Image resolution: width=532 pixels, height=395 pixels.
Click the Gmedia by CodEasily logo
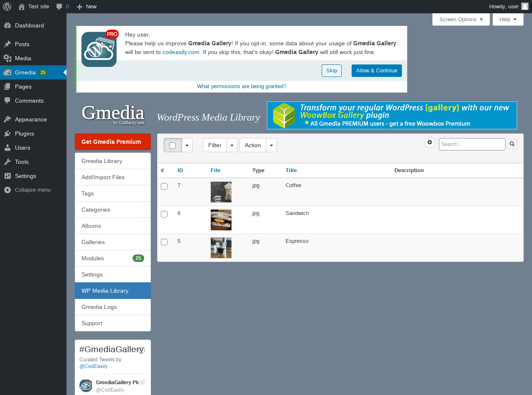(113, 114)
